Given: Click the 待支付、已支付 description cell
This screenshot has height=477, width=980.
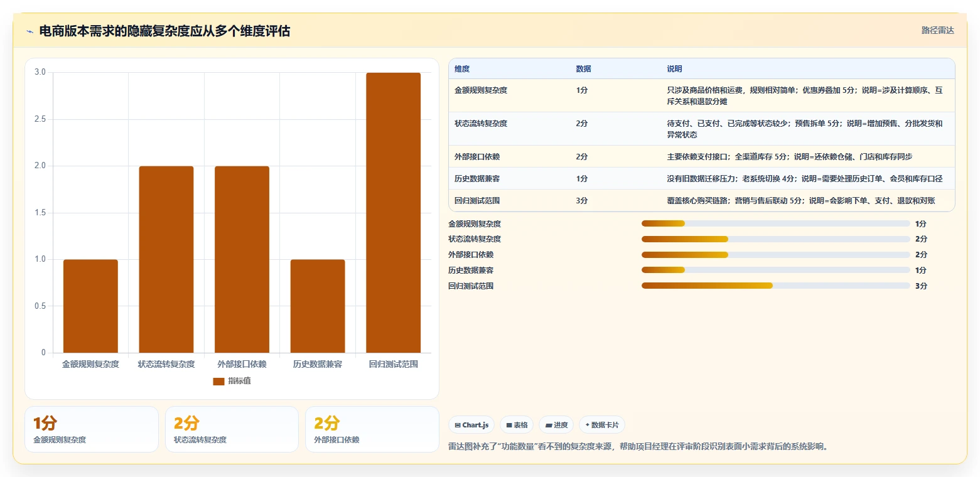Looking at the screenshot, I should pos(807,129).
